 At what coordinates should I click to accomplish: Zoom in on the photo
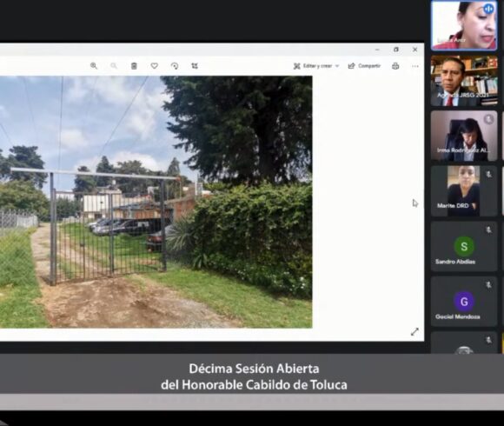(94, 66)
